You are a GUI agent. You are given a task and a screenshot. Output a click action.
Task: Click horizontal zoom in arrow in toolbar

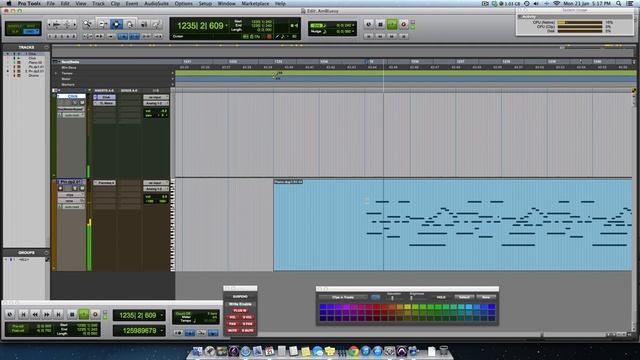[75, 24]
